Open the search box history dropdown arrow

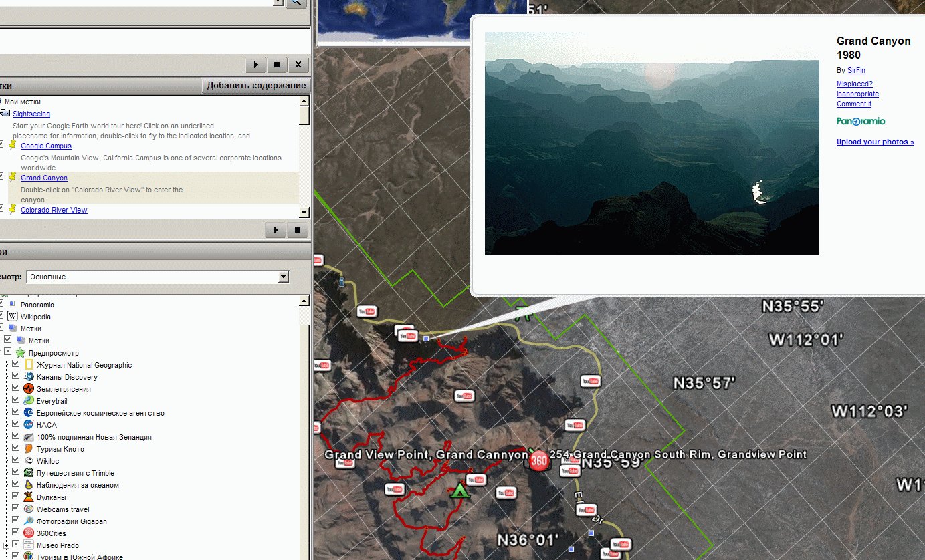(278, 3)
